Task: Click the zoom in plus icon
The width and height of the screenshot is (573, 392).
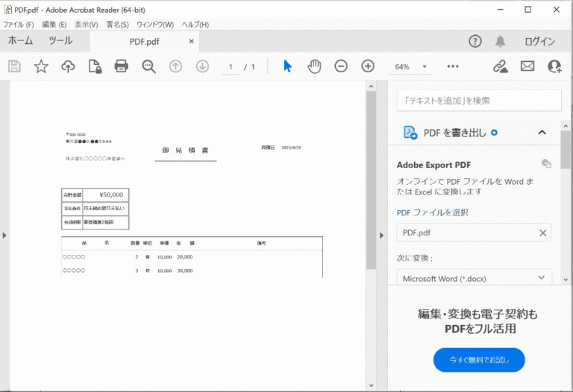Action: click(368, 66)
